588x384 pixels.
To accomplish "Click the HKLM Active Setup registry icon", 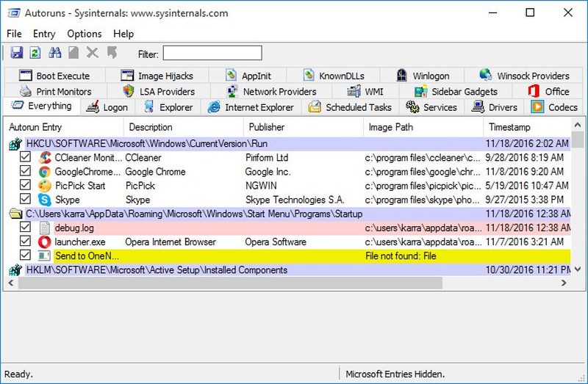I will (x=15, y=270).
